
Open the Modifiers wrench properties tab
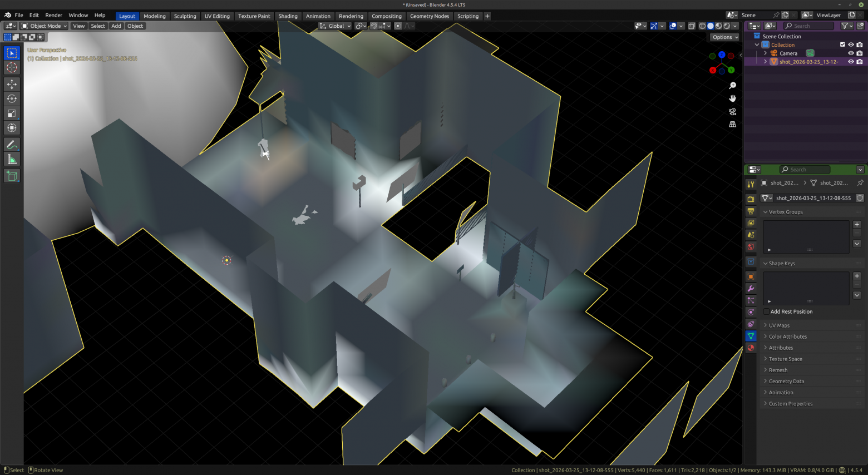point(751,289)
